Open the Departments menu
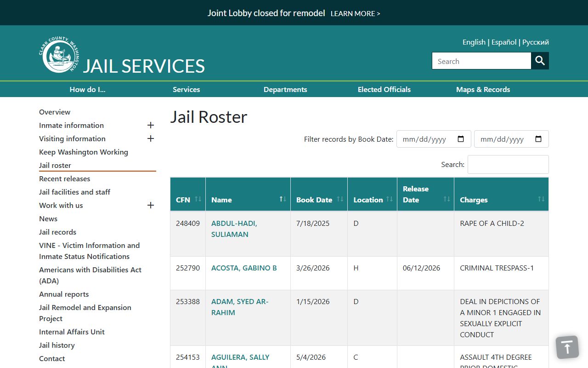 [285, 89]
